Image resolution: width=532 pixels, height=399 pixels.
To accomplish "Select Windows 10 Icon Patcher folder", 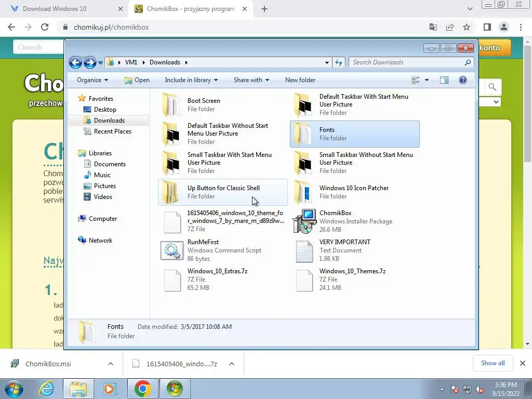I will [355, 192].
